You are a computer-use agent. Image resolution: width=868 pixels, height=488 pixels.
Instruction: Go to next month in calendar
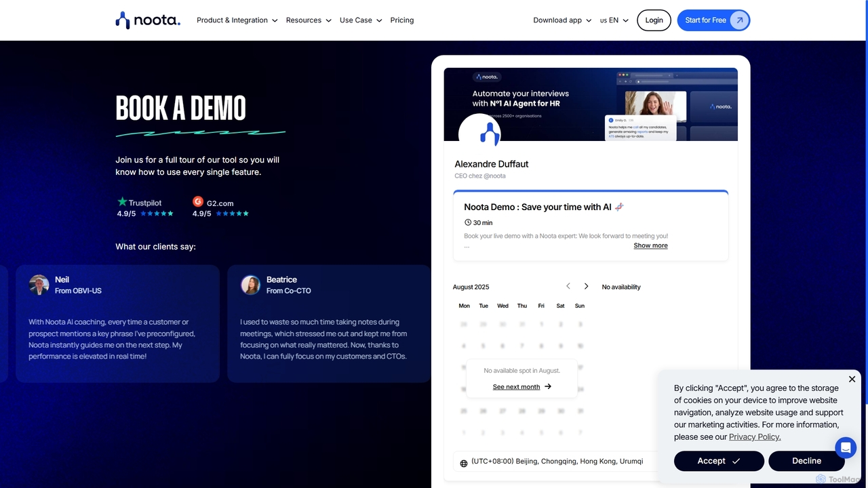click(587, 286)
